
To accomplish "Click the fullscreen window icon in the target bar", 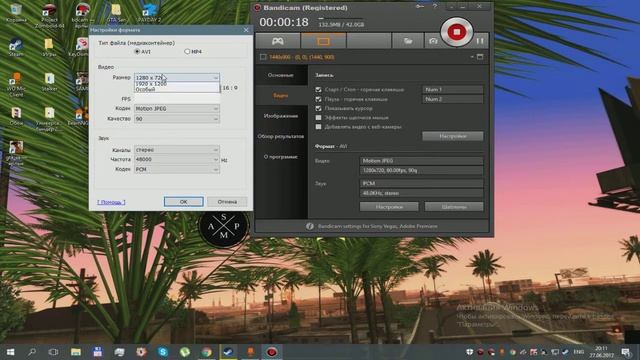I will [480, 57].
